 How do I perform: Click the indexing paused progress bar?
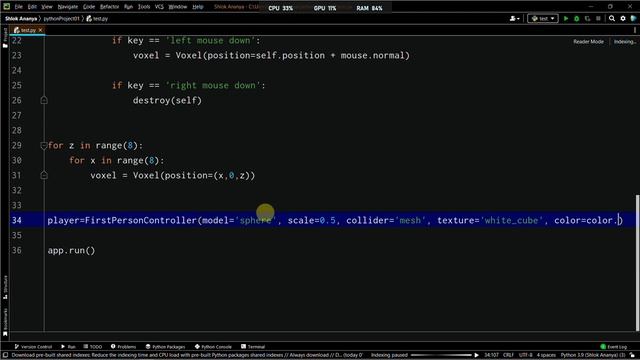(441, 355)
